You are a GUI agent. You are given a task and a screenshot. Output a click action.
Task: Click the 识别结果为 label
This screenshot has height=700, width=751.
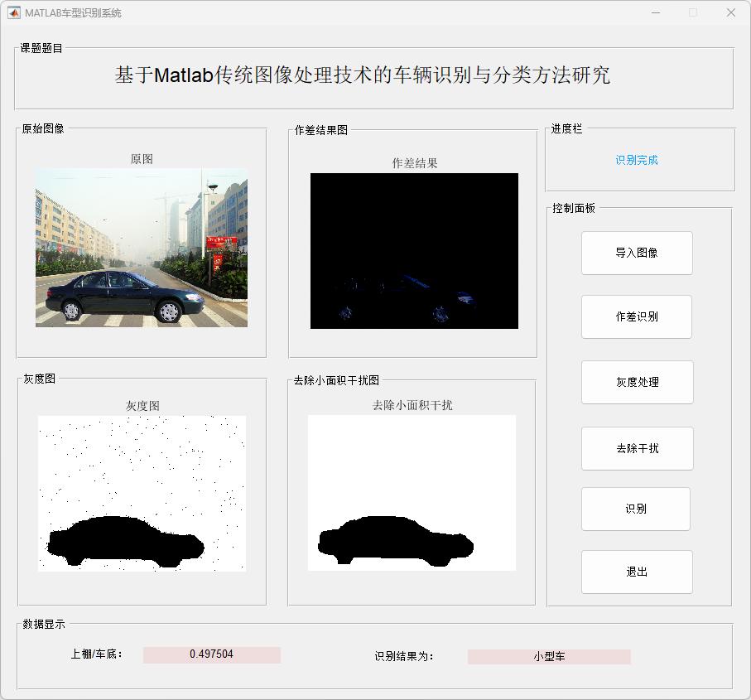coord(404,656)
